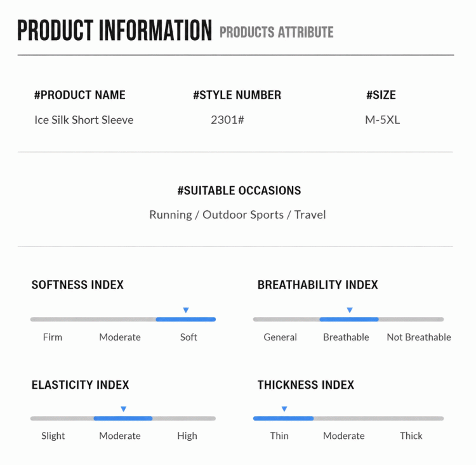The image size is (476, 465).
Task: Click the Softness Index triangle marker
Action: coord(186,310)
